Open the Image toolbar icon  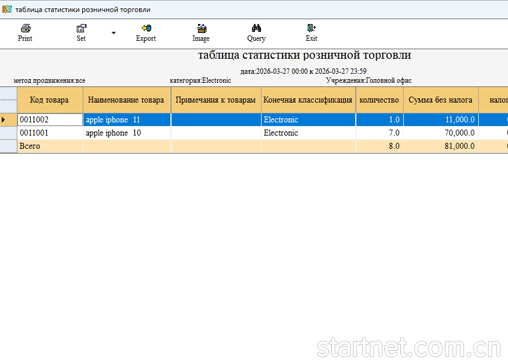click(201, 28)
